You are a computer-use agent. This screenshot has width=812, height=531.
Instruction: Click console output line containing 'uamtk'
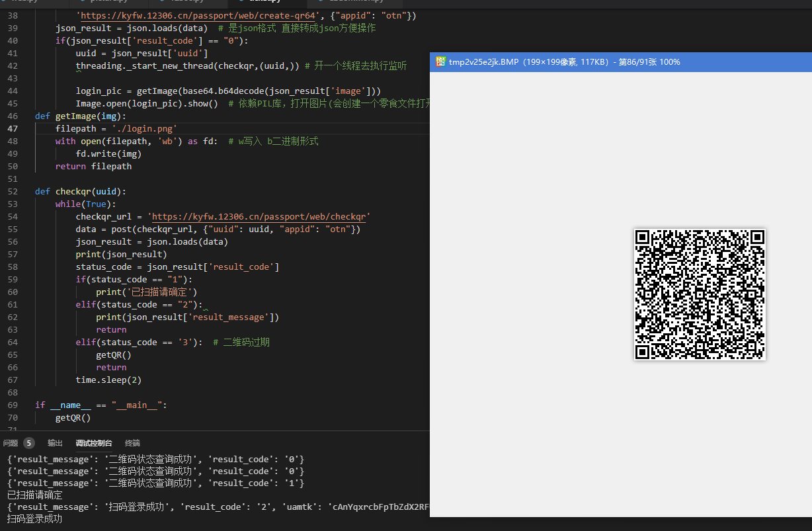click(218, 507)
